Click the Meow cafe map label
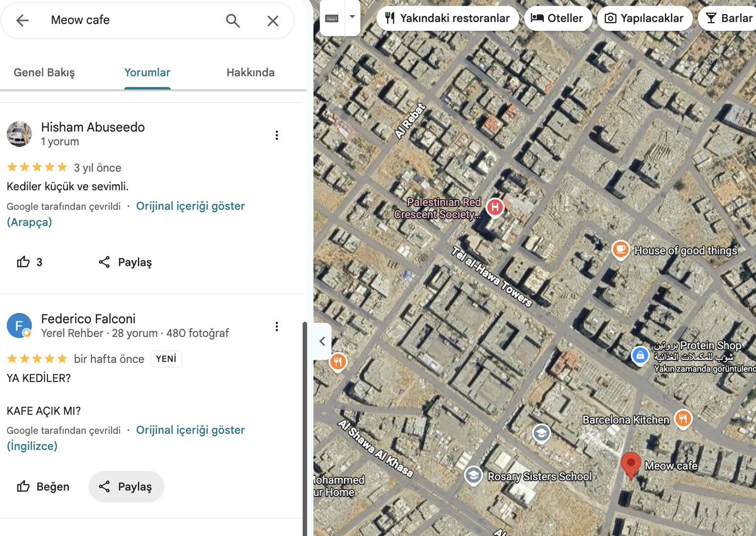The image size is (756, 536). pos(671,465)
